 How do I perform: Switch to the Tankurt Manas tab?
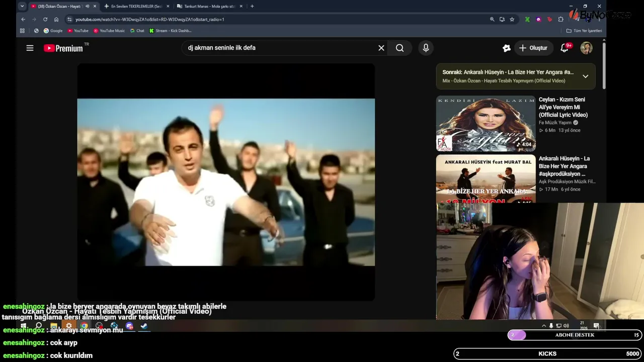(210, 6)
